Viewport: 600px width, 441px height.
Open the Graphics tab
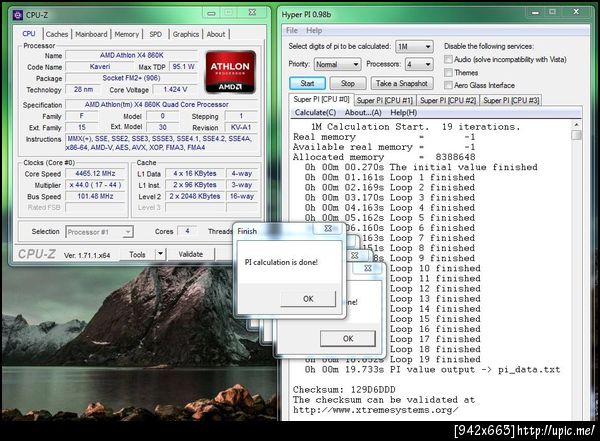[x=186, y=34]
